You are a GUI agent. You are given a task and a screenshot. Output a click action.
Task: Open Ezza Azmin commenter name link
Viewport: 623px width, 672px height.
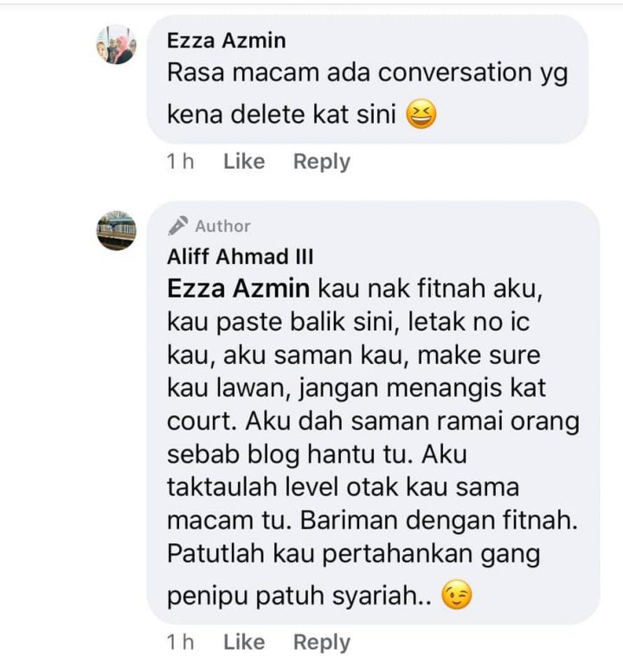pyautogui.click(x=227, y=41)
